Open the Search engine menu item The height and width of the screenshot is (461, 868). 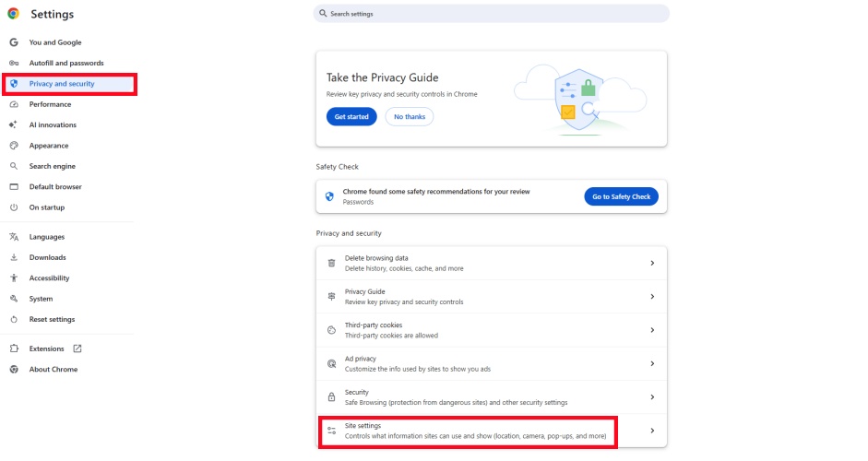point(53,166)
